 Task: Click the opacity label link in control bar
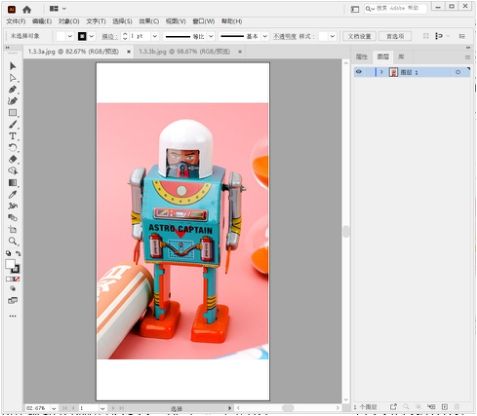tap(285, 36)
